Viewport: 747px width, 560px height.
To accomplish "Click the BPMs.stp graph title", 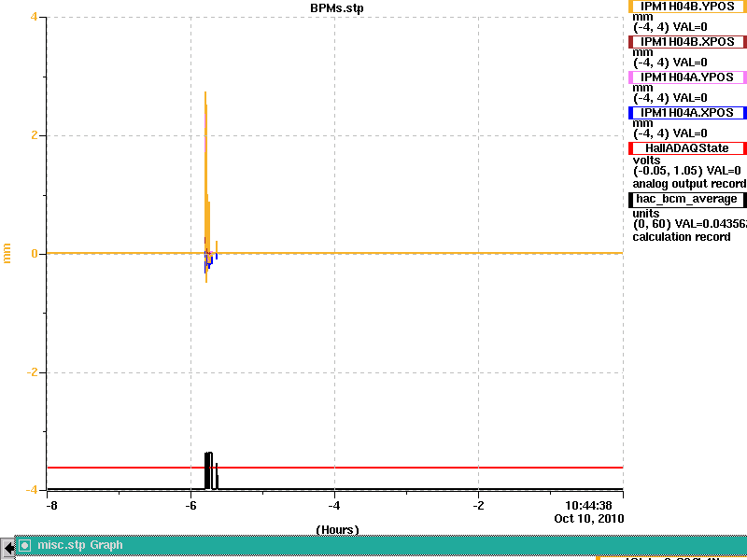I will 337,8.
